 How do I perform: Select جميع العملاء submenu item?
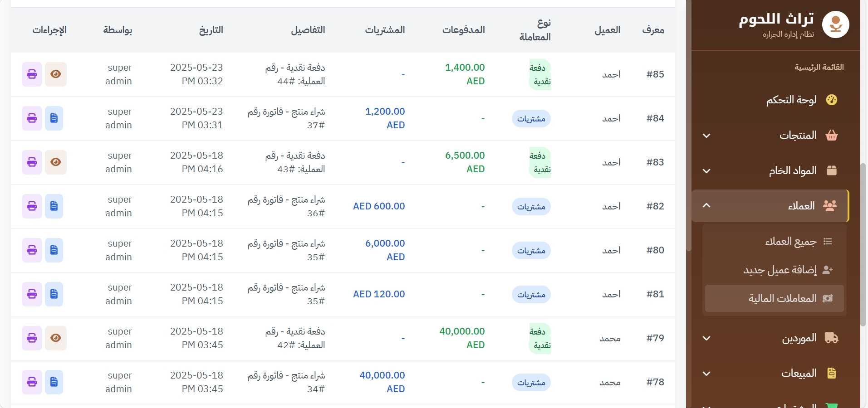coord(790,241)
